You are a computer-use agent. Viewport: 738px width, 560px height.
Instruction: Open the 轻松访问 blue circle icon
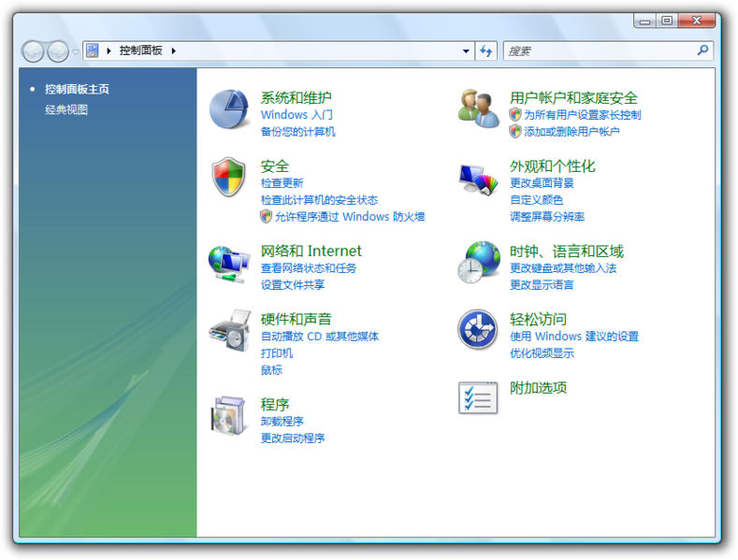(x=478, y=329)
